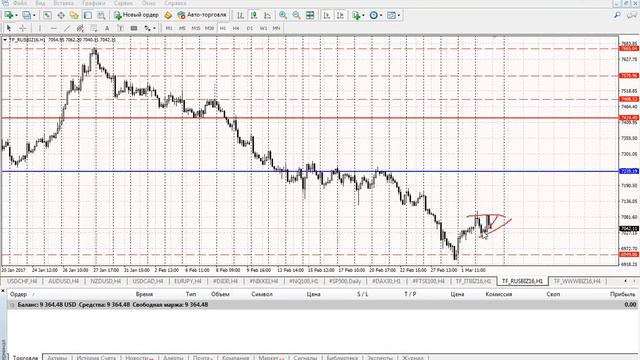Switch timeframe to H4
The width and height of the screenshot is (640, 360).
click(x=236, y=28)
